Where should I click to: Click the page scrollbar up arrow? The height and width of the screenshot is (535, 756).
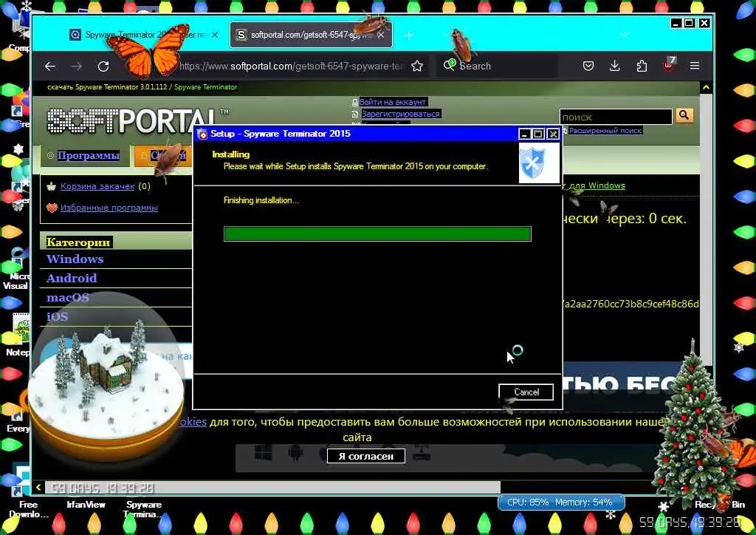point(706,87)
